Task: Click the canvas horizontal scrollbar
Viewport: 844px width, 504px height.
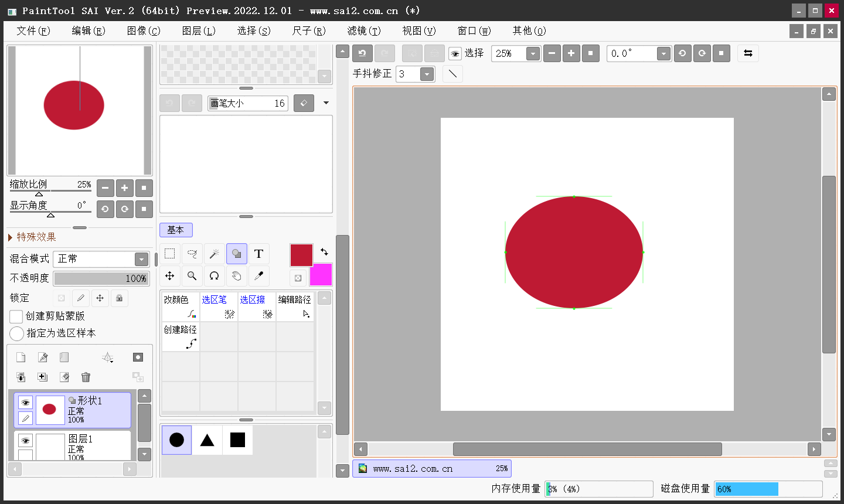Action: pos(587,449)
